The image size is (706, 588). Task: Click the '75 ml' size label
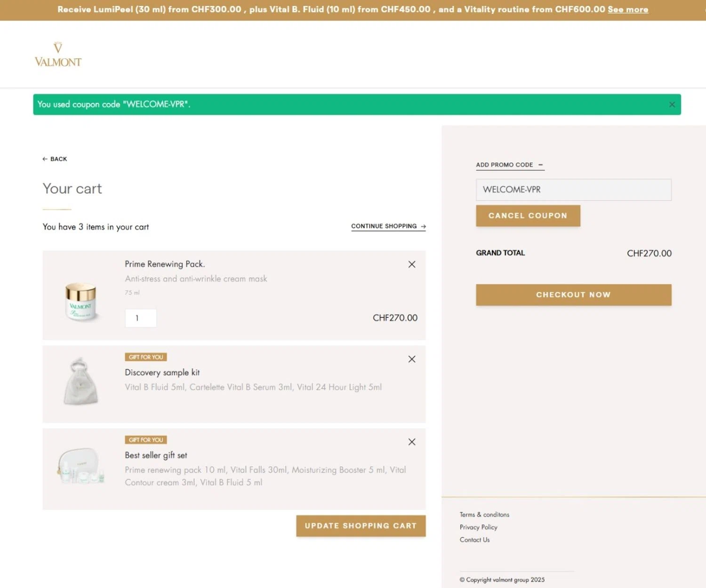click(132, 293)
